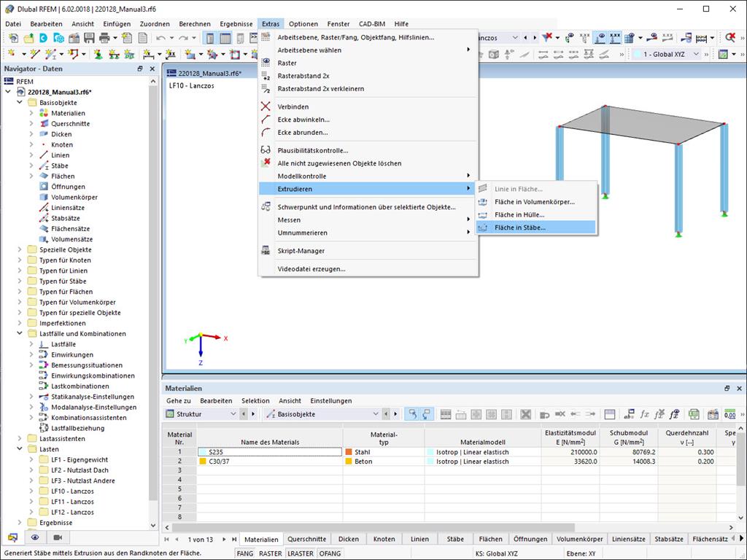Click the new line tool icon
This screenshot has width=747, height=560.
click(35, 54)
